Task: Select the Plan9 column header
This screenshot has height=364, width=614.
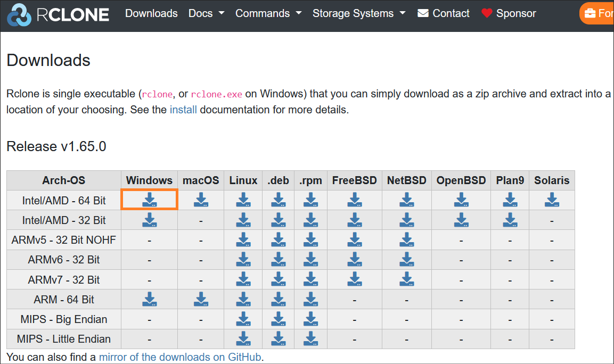Action: (x=510, y=180)
